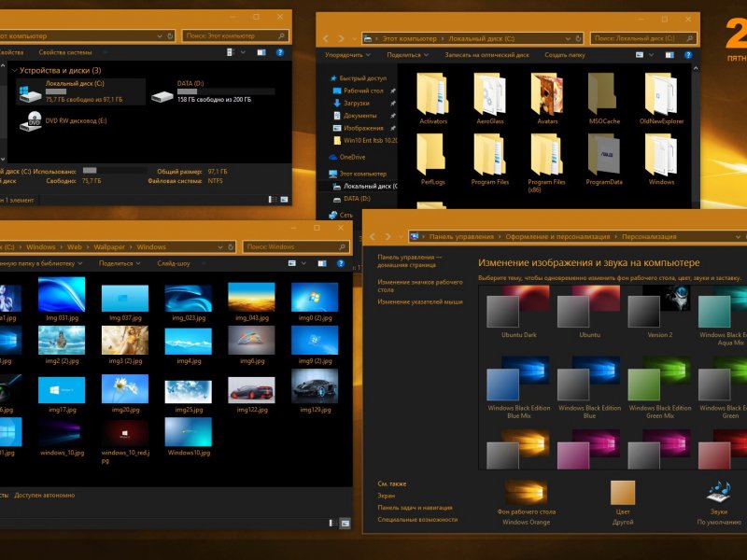Collapse the Устройства и диски (3) group

(14, 71)
